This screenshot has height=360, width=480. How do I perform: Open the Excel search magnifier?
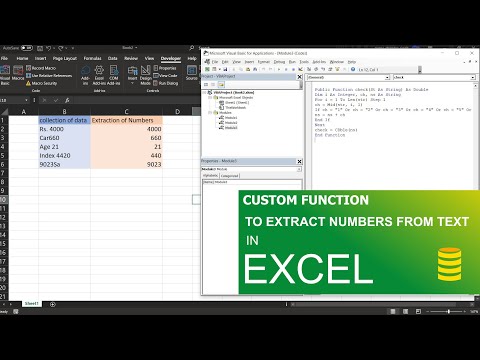(x=192, y=48)
